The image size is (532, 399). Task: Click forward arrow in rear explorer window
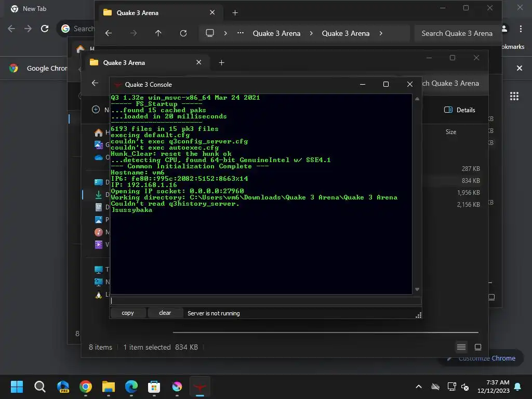click(134, 33)
